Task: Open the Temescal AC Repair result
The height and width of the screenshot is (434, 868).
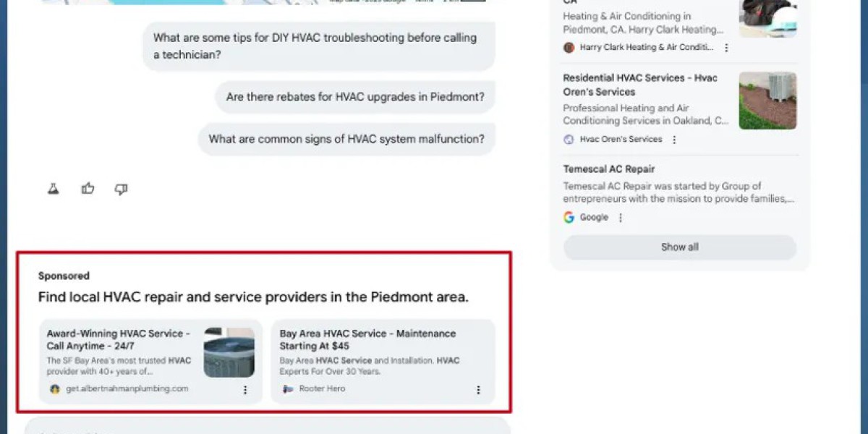Action: pyautogui.click(x=609, y=169)
